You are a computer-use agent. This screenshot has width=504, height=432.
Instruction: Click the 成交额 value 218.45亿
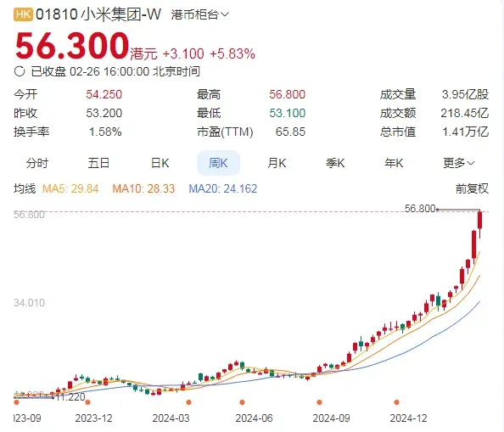(464, 113)
